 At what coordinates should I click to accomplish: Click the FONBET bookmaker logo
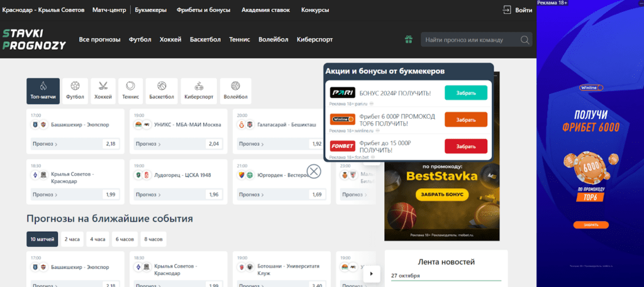click(343, 146)
